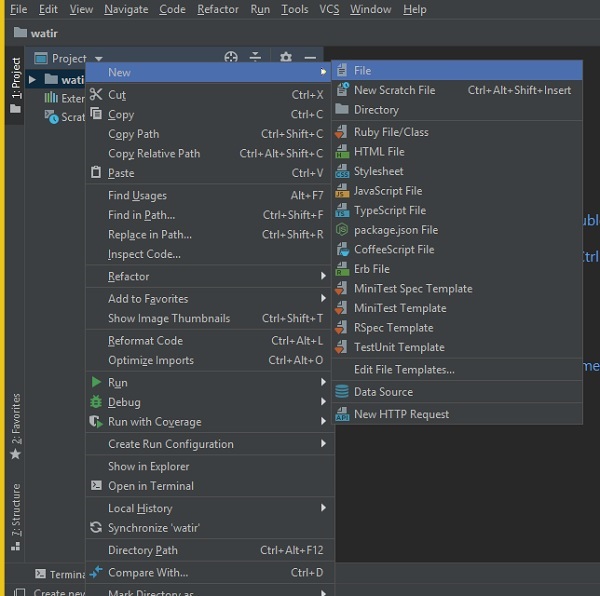The width and height of the screenshot is (600, 596).
Task: Open the Navigate menu
Action: pos(125,9)
